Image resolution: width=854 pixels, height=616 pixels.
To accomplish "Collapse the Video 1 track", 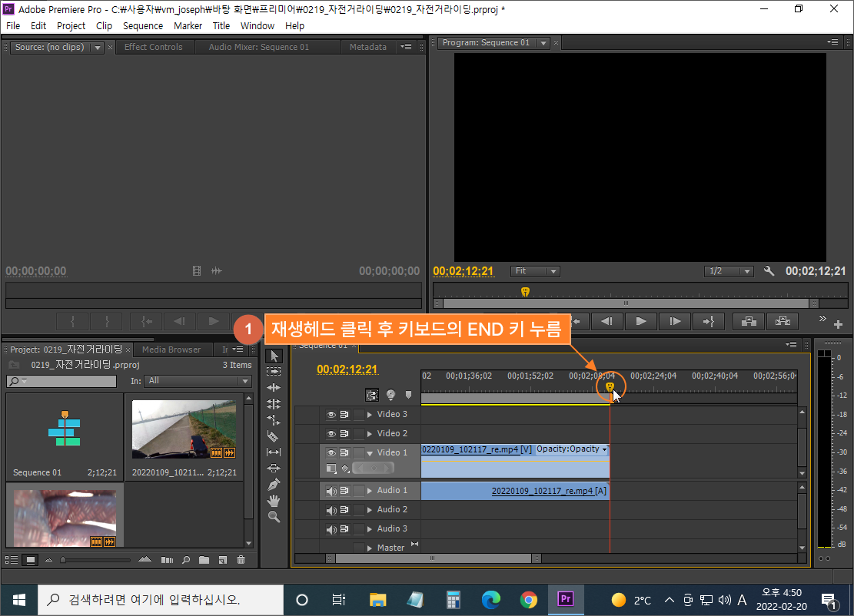I will pyautogui.click(x=370, y=452).
